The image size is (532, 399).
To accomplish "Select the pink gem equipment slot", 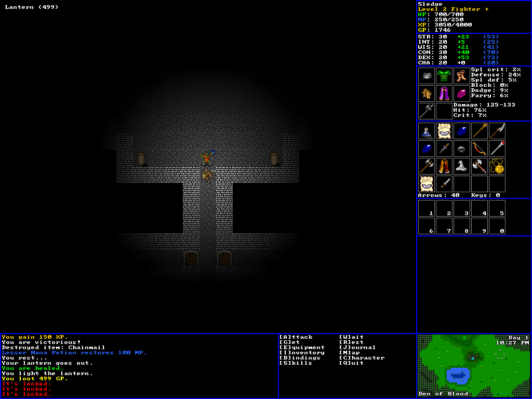I will pyautogui.click(x=462, y=94).
